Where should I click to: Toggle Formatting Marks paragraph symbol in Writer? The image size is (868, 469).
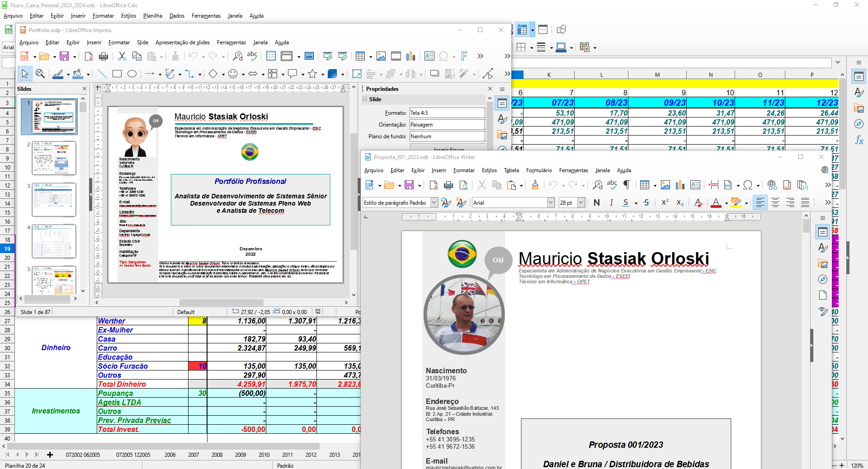627,185
